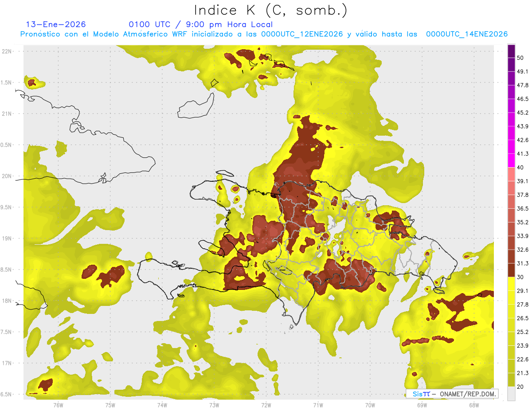The image size is (532, 411).
Task: Click the colorbar value "35.2"
Action: click(523, 222)
